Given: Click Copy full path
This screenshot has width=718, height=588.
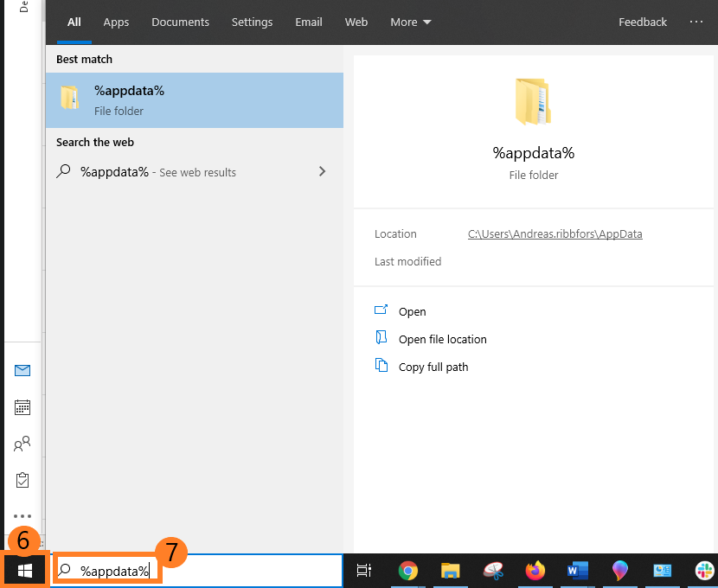Looking at the screenshot, I should click(x=433, y=367).
